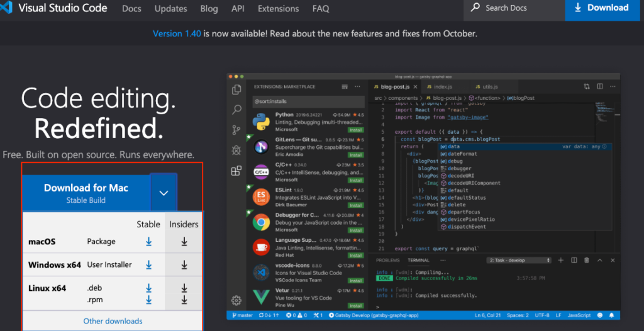
Task: Select Extensions icon in activity bar
Action: [x=236, y=171]
